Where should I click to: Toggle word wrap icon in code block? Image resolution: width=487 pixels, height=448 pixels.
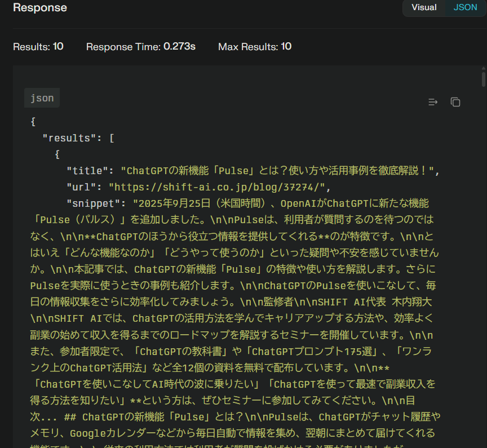[433, 102]
